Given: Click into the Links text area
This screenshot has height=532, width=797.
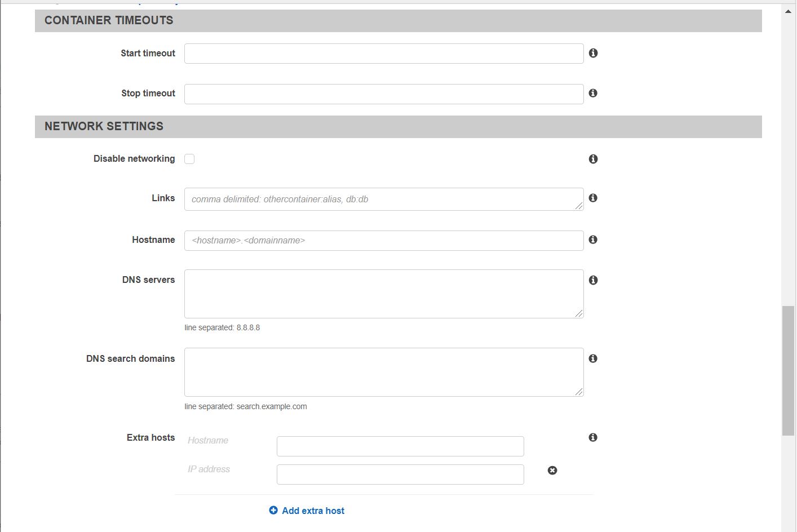Looking at the screenshot, I should coord(383,199).
